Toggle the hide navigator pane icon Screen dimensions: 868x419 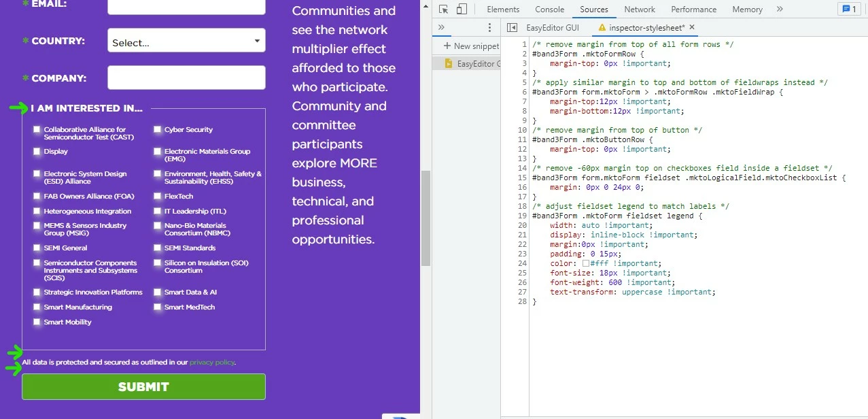coord(512,27)
